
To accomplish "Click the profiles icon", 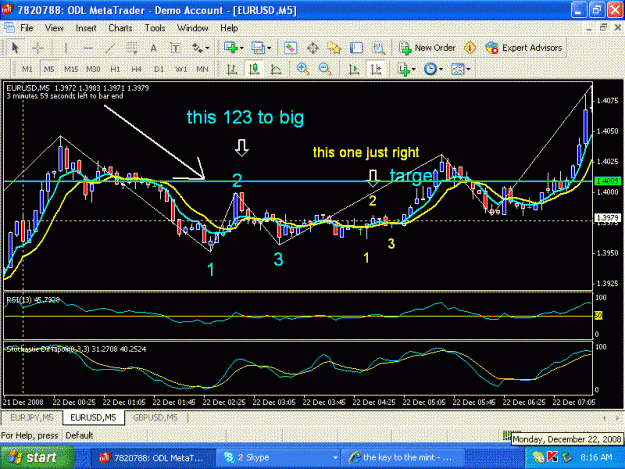I will pos(258,48).
